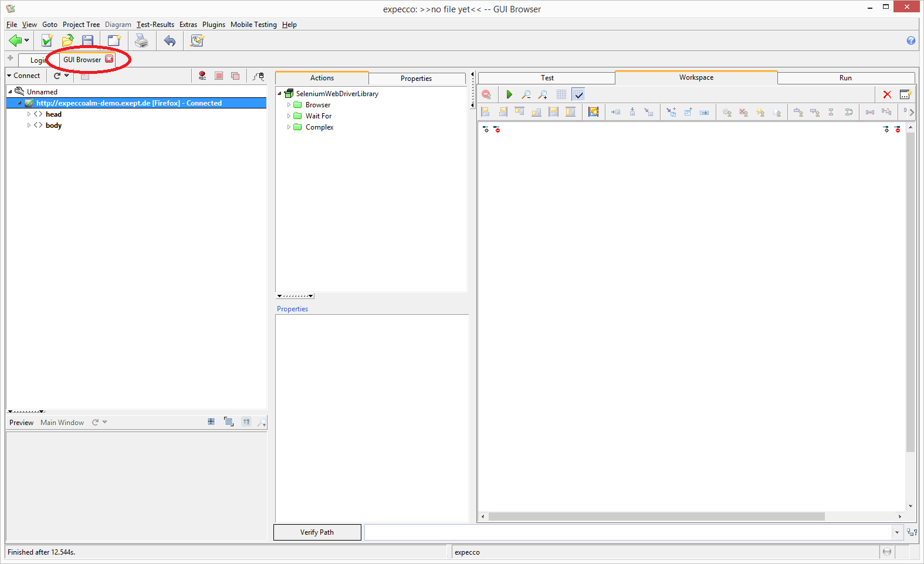Screen dimensions: 924x564
Task: Click the red X delete icon
Action: (x=887, y=94)
